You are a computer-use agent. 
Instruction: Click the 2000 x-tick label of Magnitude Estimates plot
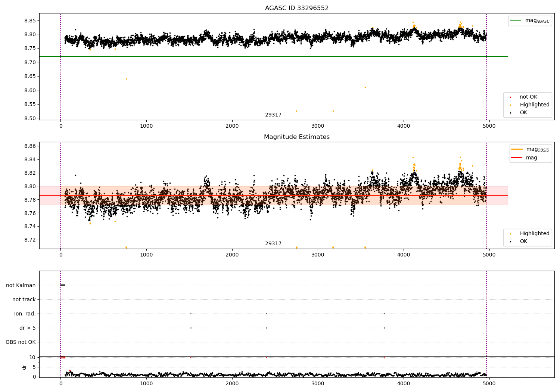(232, 255)
